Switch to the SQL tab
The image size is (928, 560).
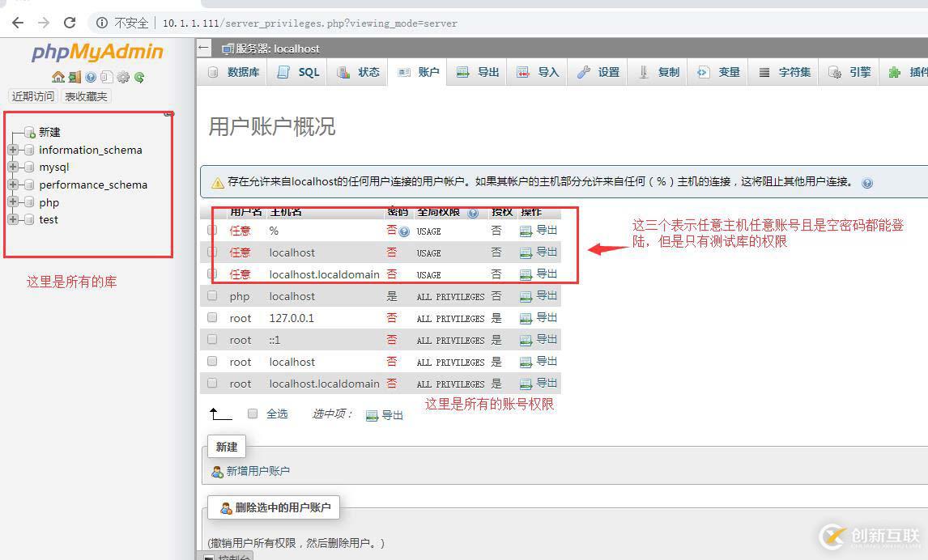pos(298,72)
